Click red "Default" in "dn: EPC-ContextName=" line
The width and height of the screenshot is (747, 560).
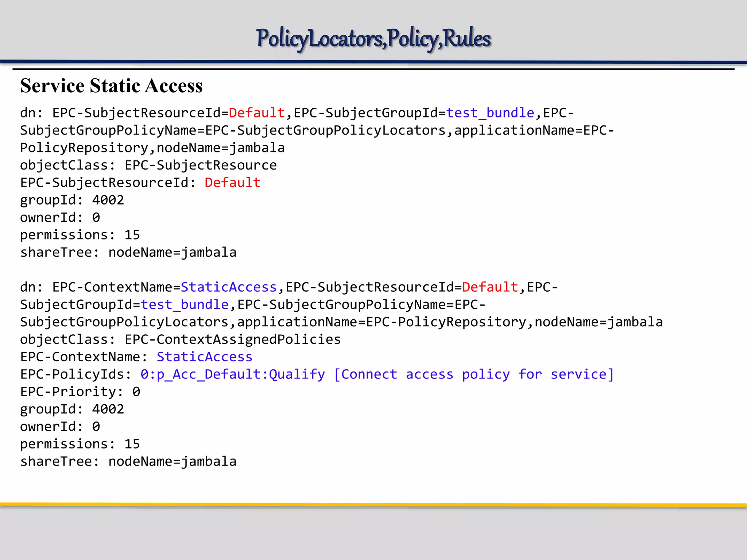click(x=490, y=287)
